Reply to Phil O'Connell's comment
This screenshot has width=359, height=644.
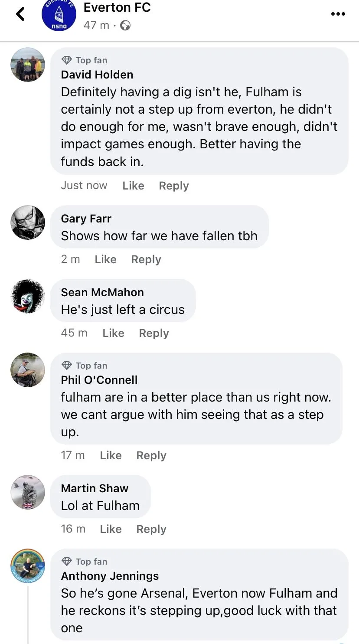point(151,455)
